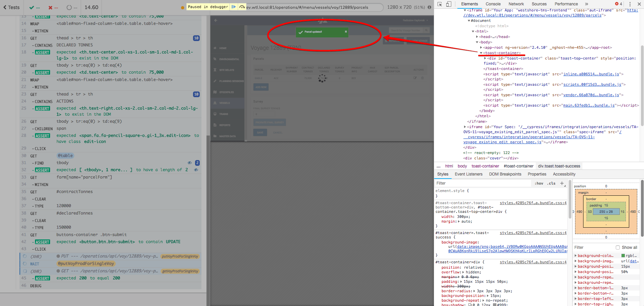The image size is (644, 306).
Task: Click the computed styles Filter field
Action: pos(594,247)
